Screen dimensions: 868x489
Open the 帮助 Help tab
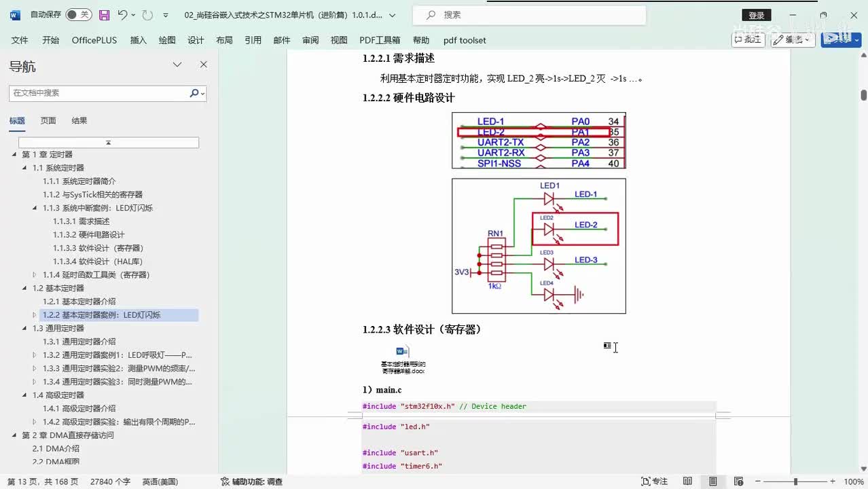(421, 40)
